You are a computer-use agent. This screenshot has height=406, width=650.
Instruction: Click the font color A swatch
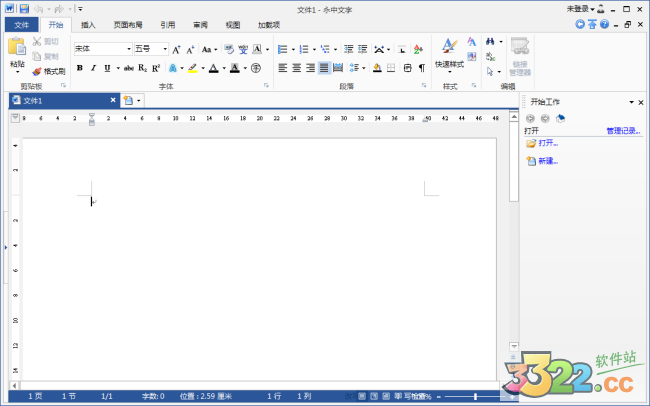213,68
